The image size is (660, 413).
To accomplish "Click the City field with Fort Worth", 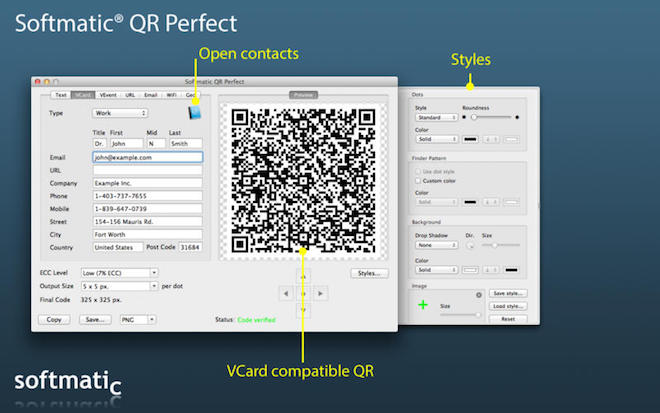I will tap(147, 234).
